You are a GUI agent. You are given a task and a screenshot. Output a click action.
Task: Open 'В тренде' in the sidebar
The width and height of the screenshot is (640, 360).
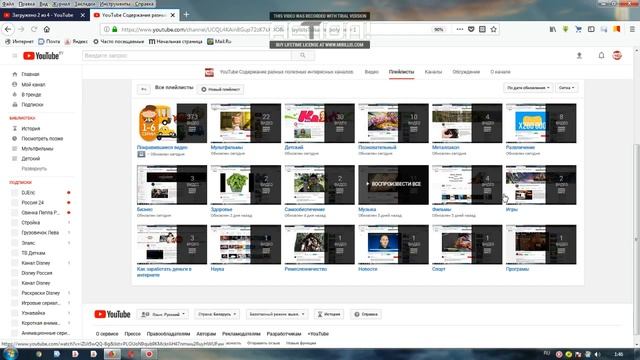(x=31, y=95)
